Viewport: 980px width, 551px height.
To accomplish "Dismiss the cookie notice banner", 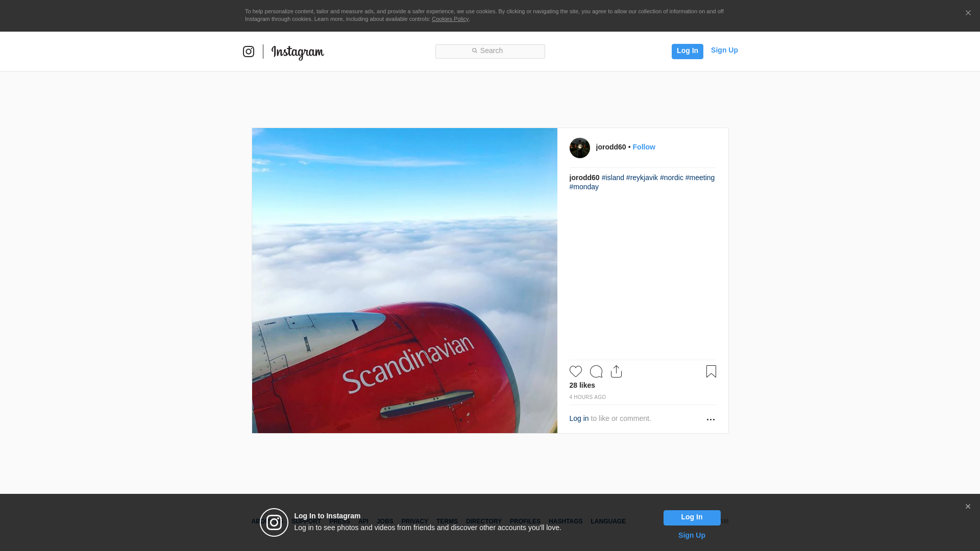I will (x=968, y=13).
